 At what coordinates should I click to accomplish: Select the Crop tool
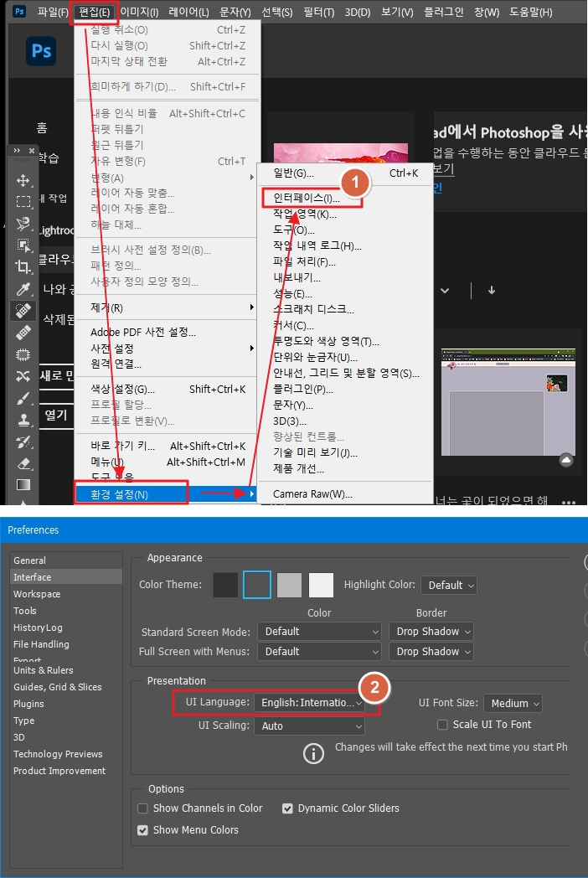coord(23,266)
